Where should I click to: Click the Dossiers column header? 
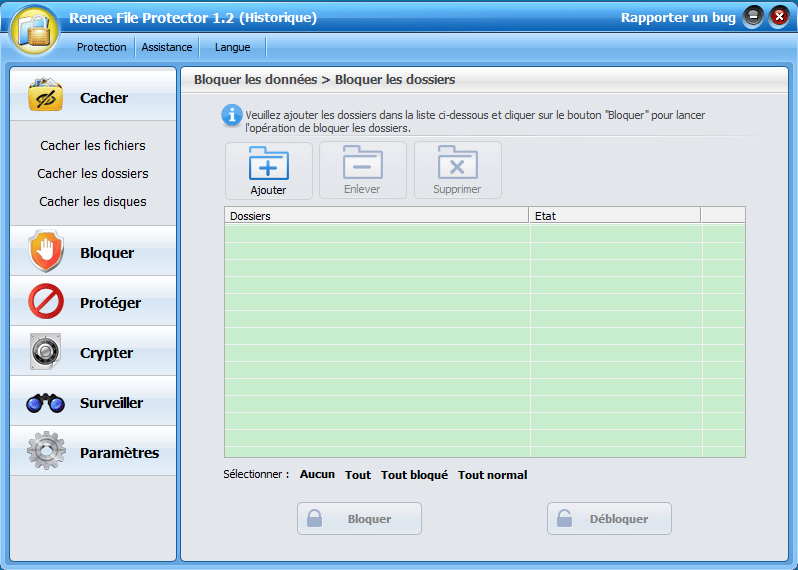[x=376, y=215]
